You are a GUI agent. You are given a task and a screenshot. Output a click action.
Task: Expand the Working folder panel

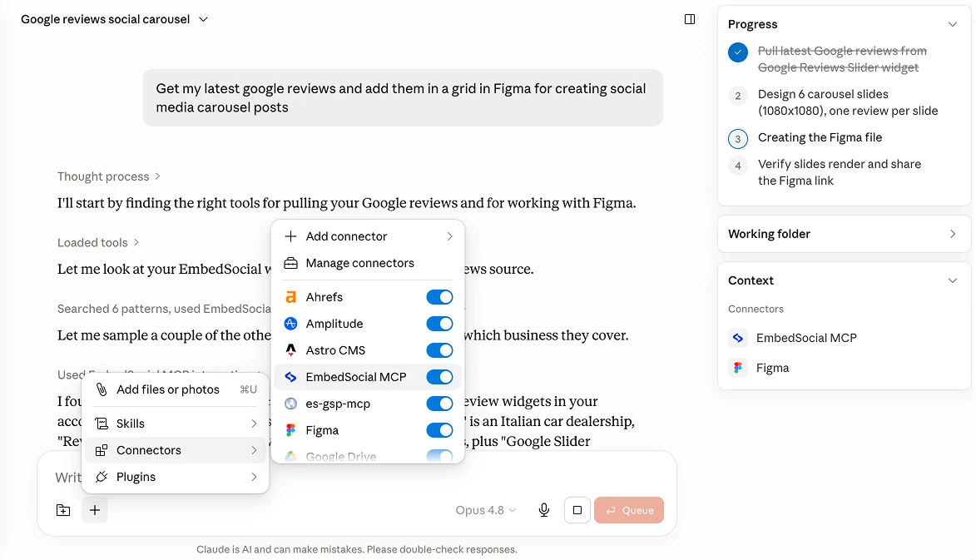tap(953, 234)
